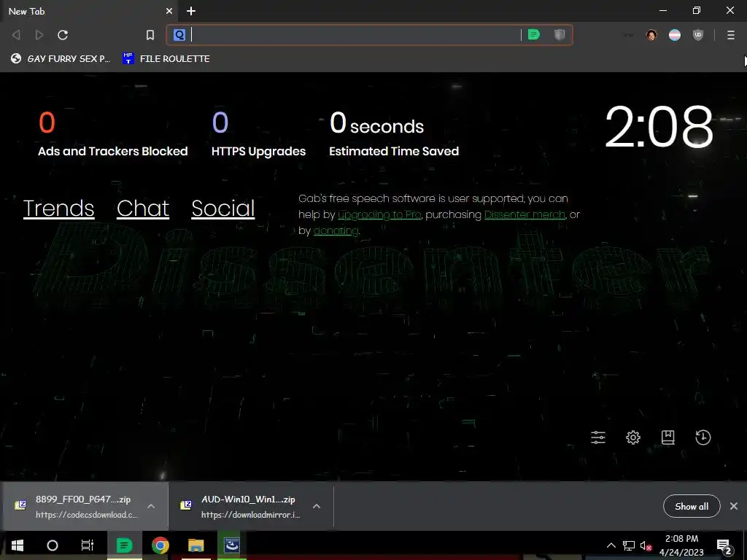Open the Shields icon in address bar

pyautogui.click(x=560, y=35)
